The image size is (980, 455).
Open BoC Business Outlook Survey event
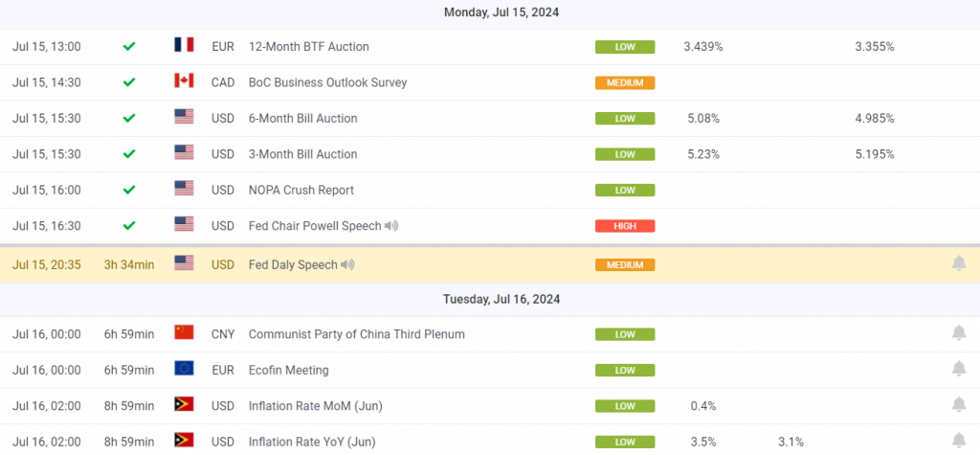327,82
